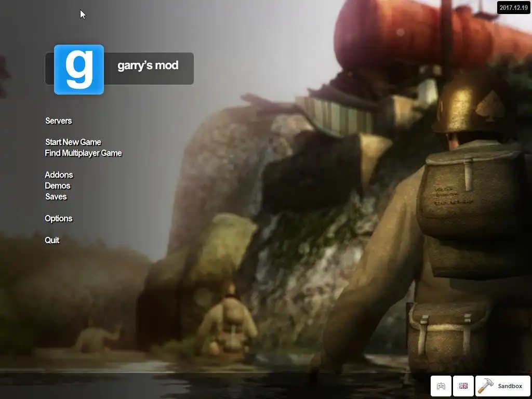
Task: Open the Saves list
Action: (56, 196)
